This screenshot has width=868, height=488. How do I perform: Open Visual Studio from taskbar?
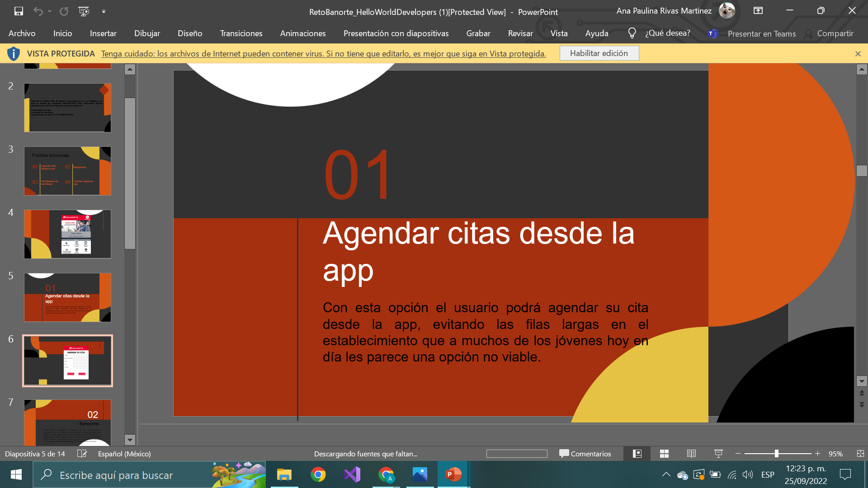352,474
